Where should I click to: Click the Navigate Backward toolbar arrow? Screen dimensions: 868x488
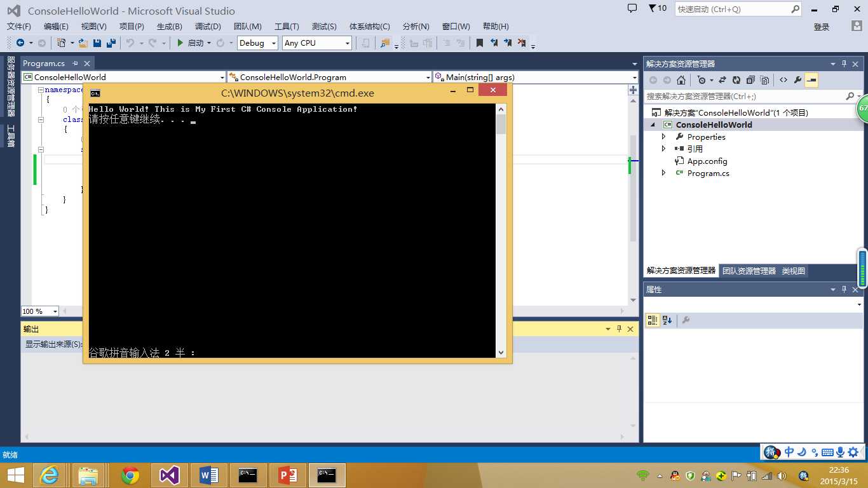20,43
